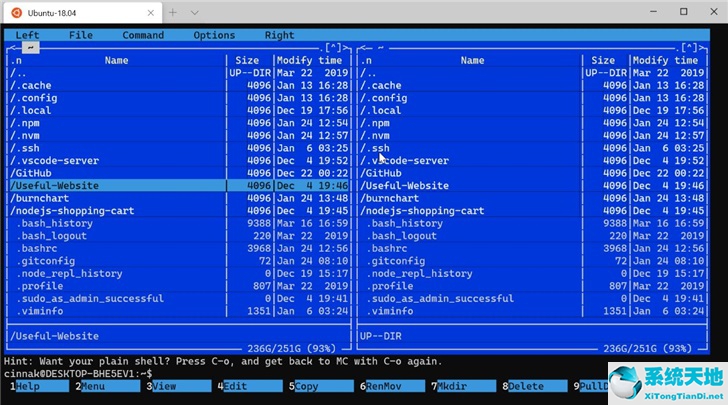Click the 1 Help function key button
728x405 pixels.
39,386
